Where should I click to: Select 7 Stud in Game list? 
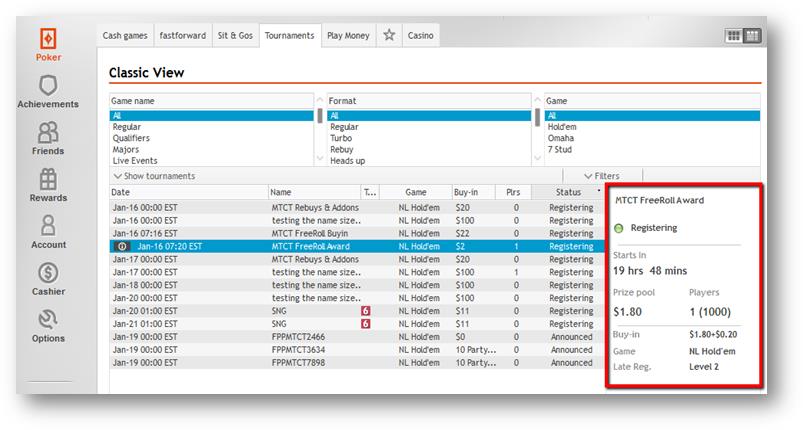click(652, 149)
